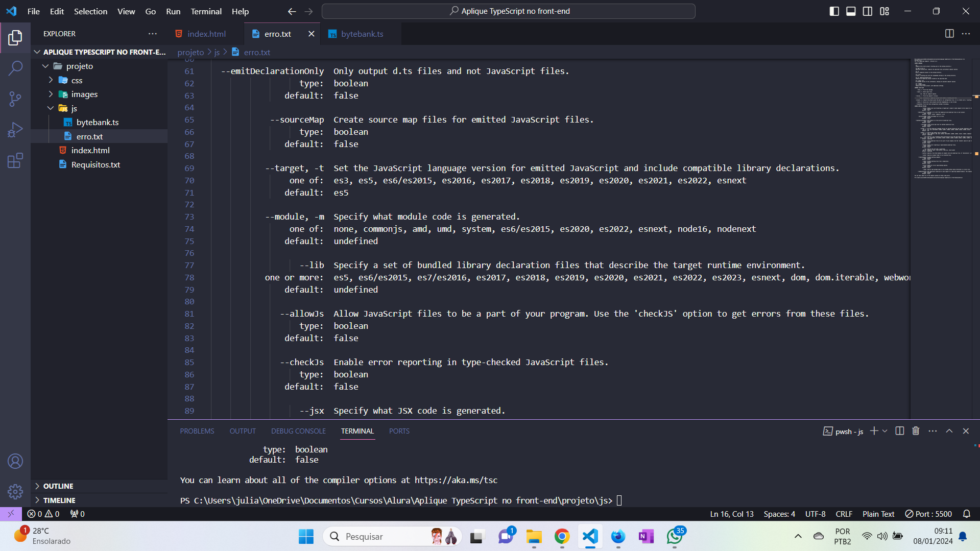Open Google Chrome from taskbar
The image size is (980, 551).
tap(562, 536)
